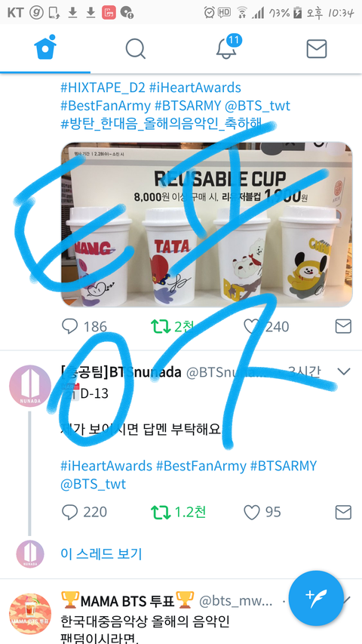This screenshot has height=644, width=362.
Task: Open the Search tab
Action: [x=136, y=49]
